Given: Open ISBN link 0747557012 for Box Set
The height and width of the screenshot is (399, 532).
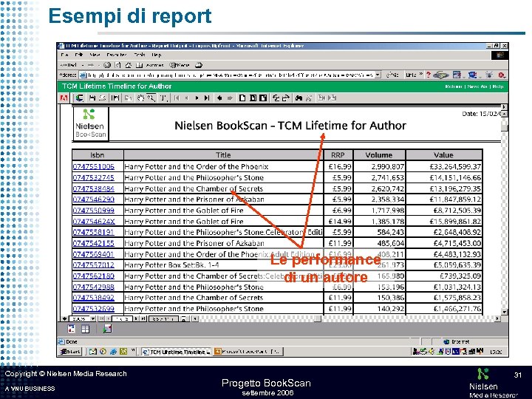Looking at the screenshot, I should 93,265.
